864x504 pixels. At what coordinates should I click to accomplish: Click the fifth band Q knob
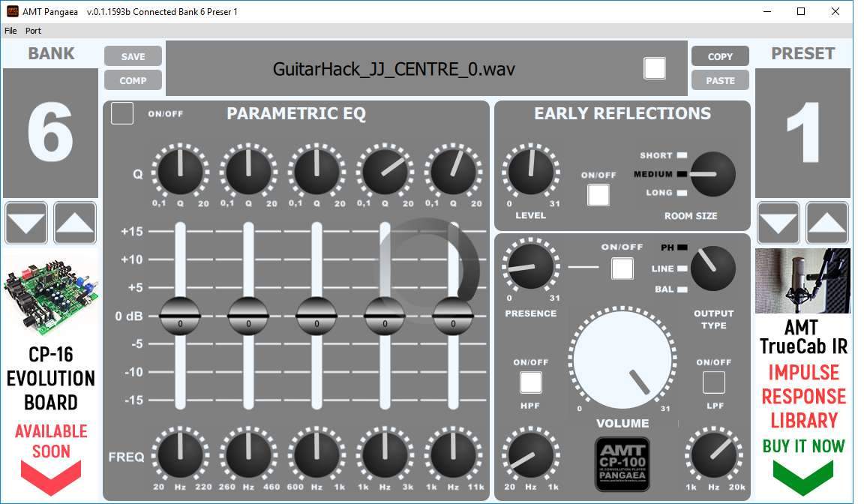click(453, 171)
